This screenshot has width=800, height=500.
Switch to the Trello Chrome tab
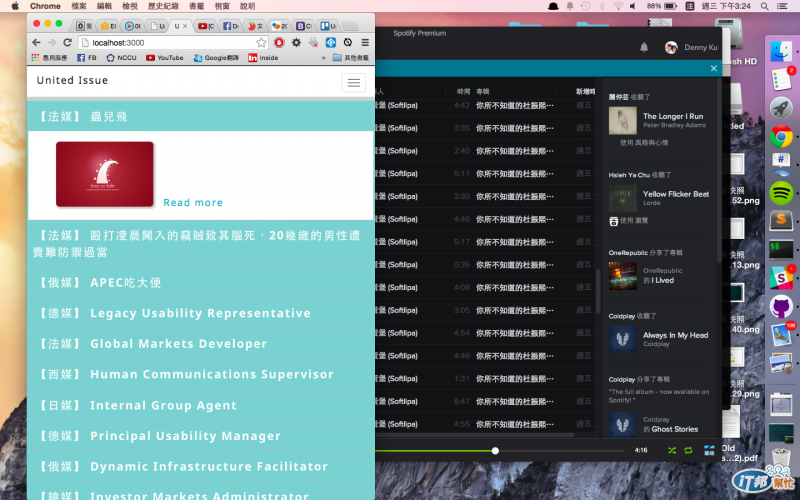(x=328, y=26)
